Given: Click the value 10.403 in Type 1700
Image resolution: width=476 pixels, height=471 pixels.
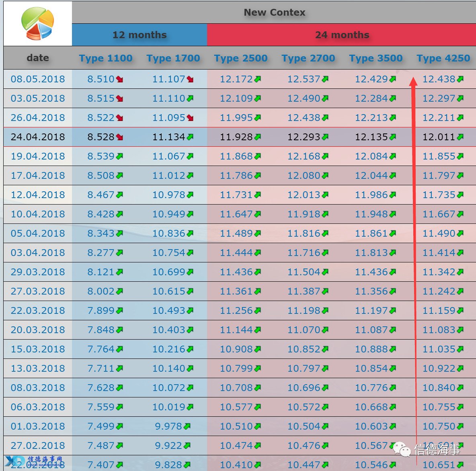Looking at the screenshot, I should 169,330.
